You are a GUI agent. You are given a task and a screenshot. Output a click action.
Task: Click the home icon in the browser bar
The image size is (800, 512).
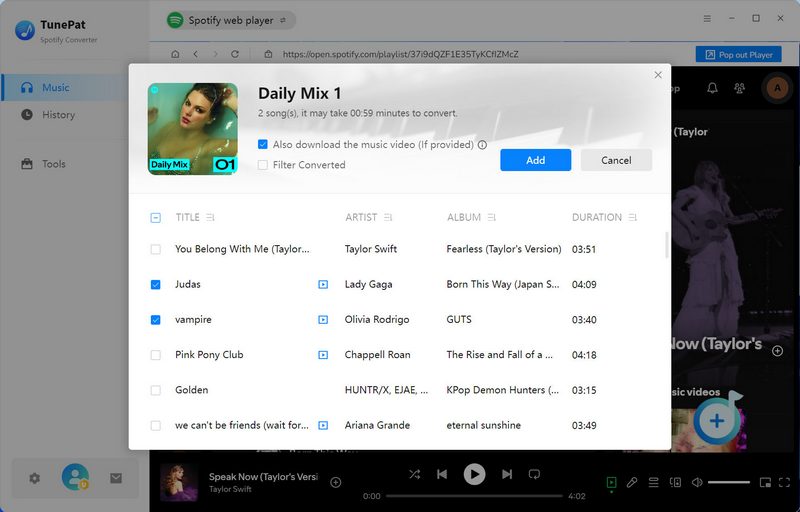click(175, 54)
